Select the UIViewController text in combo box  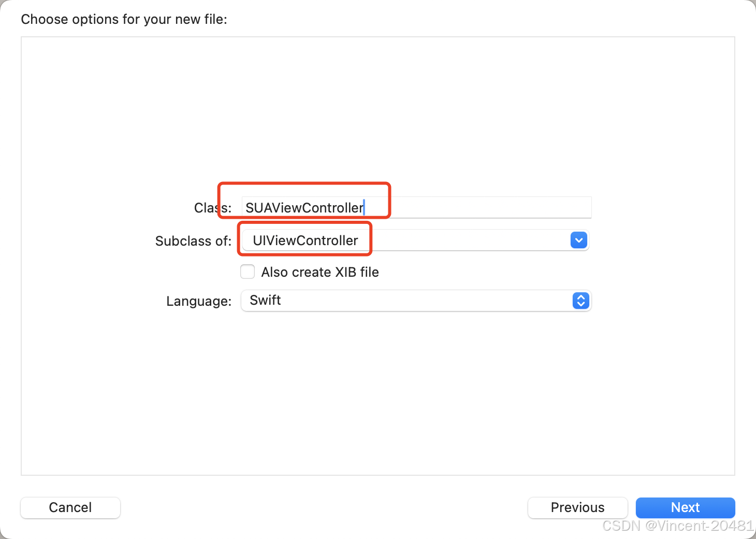click(306, 240)
